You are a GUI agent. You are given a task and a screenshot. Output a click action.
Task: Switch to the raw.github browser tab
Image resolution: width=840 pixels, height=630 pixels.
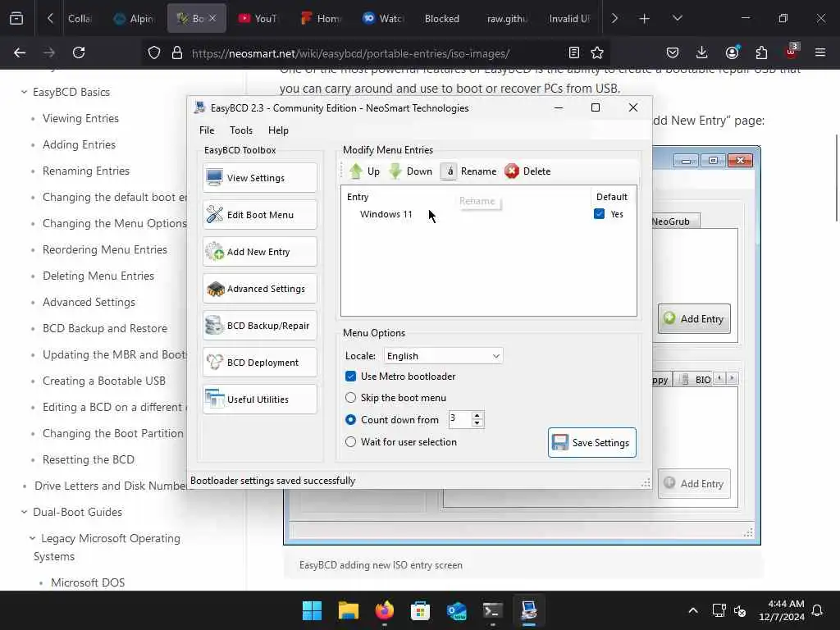coord(507,19)
